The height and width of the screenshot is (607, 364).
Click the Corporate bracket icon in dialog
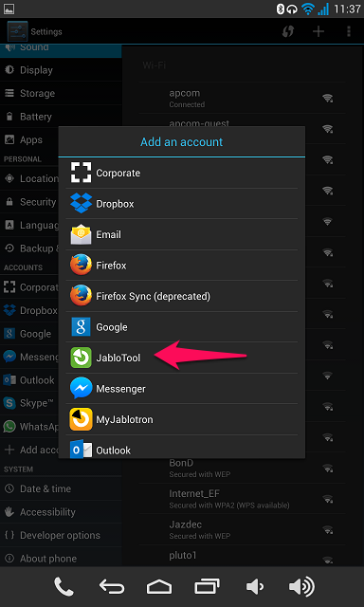point(81,173)
